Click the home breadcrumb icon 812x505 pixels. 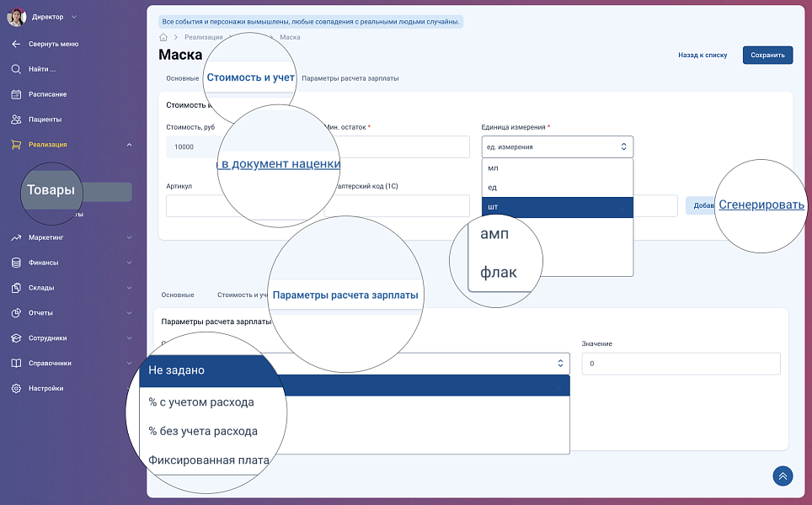coord(163,37)
